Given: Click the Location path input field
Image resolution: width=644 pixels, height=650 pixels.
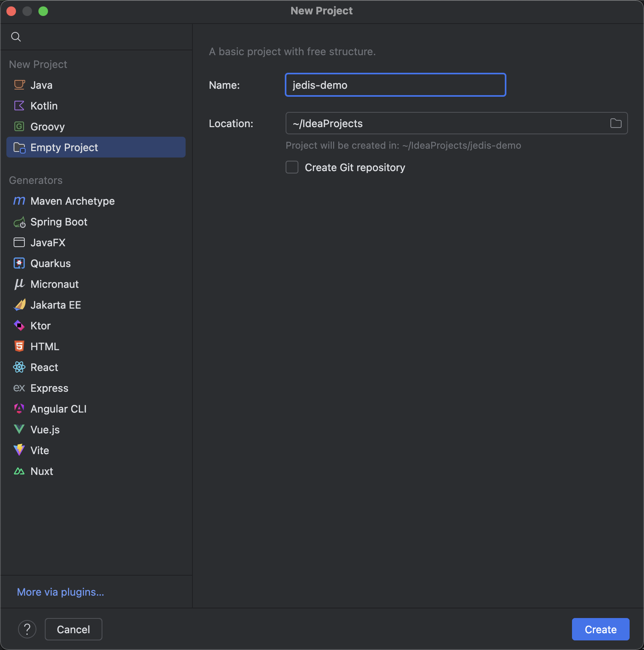Looking at the screenshot, I should click(456, 123).
